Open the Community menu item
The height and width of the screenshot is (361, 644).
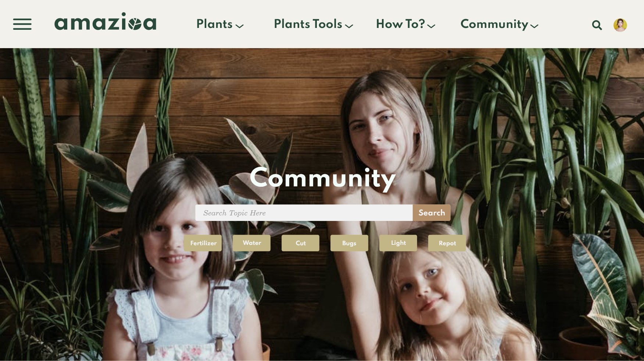click(x=494, y=24)
